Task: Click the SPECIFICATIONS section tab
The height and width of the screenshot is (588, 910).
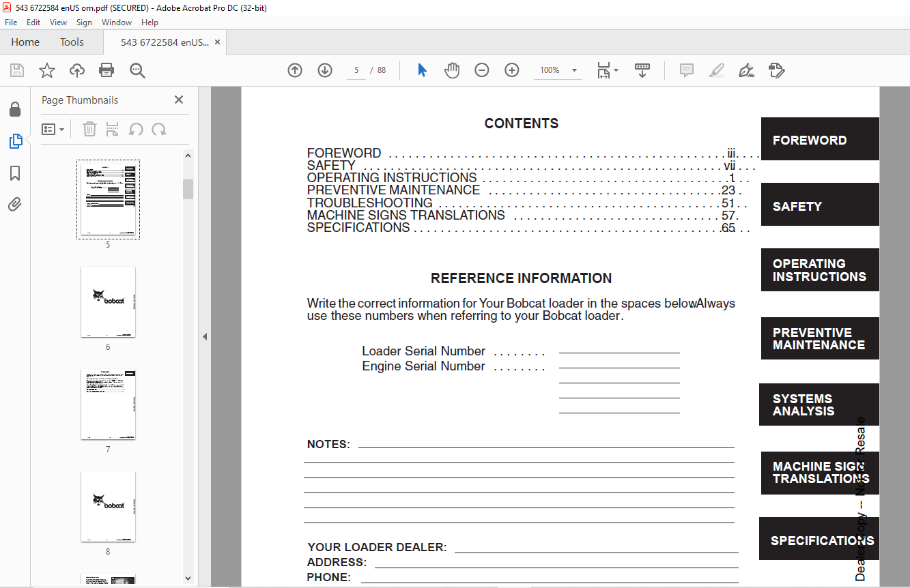Action: tap(819, 539)
